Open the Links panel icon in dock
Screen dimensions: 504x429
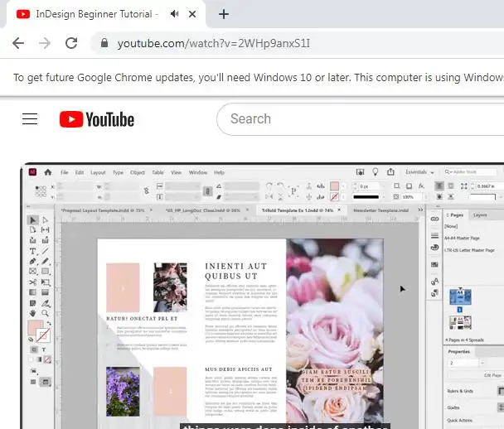pos(434,219)
